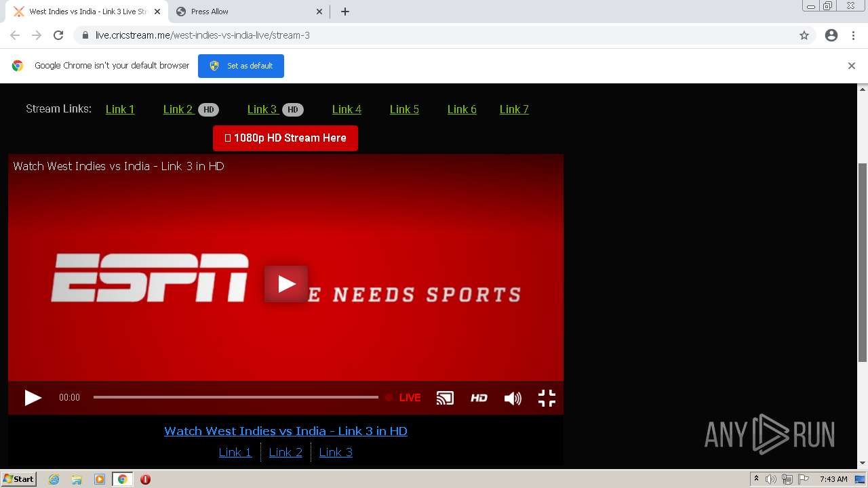The height and width of the screenshot is (488, 868).
Task: Click the large play button on the video
Action: point(285,283)
